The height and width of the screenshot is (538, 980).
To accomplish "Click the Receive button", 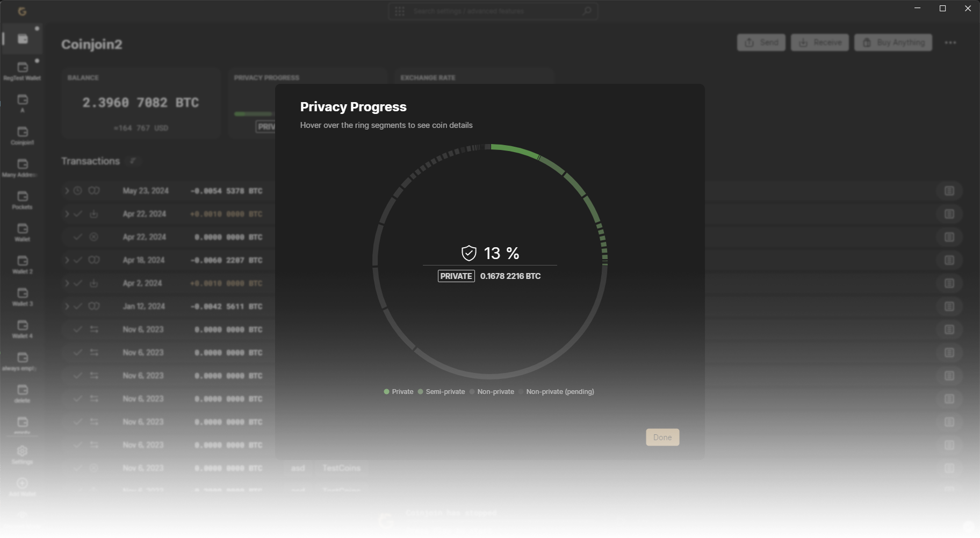I will click(819, 42).
